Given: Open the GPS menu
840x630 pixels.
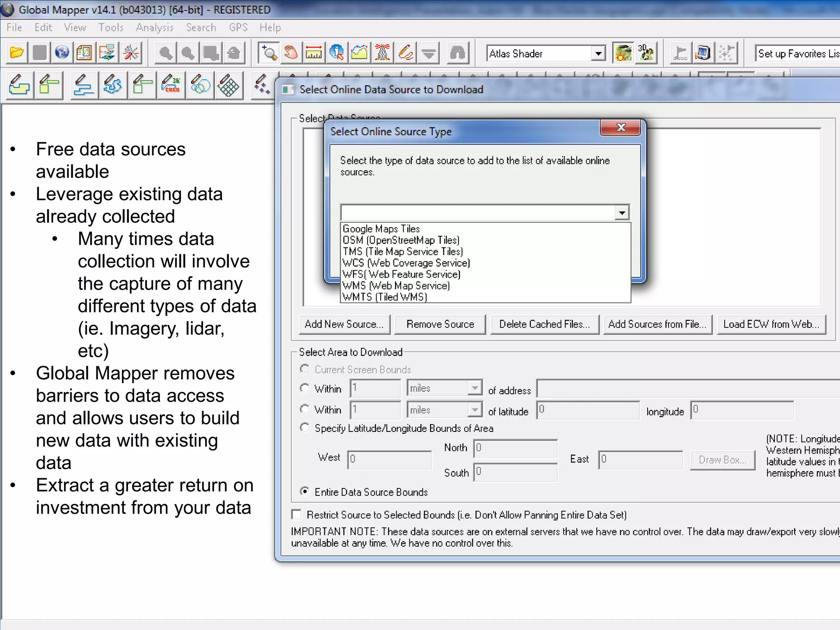Looking at the screenshot, I should pos(238,27).
